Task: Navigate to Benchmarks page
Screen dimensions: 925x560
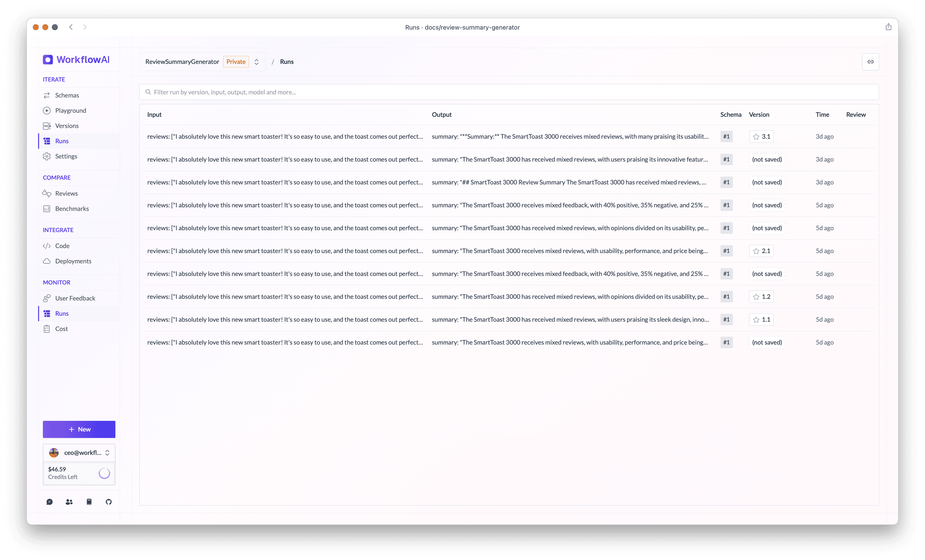Action: pyautogui.click(x=72, y=209)
